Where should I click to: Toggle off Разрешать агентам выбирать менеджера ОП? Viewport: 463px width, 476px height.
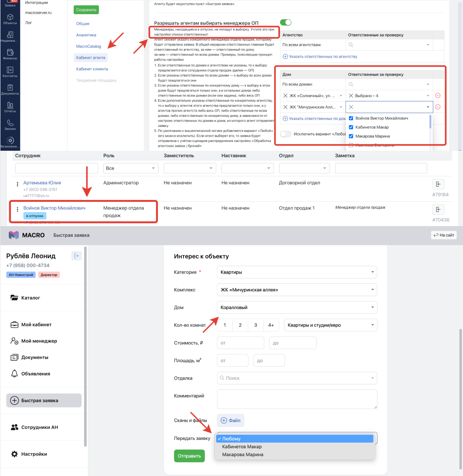click(x=286, y=22)
